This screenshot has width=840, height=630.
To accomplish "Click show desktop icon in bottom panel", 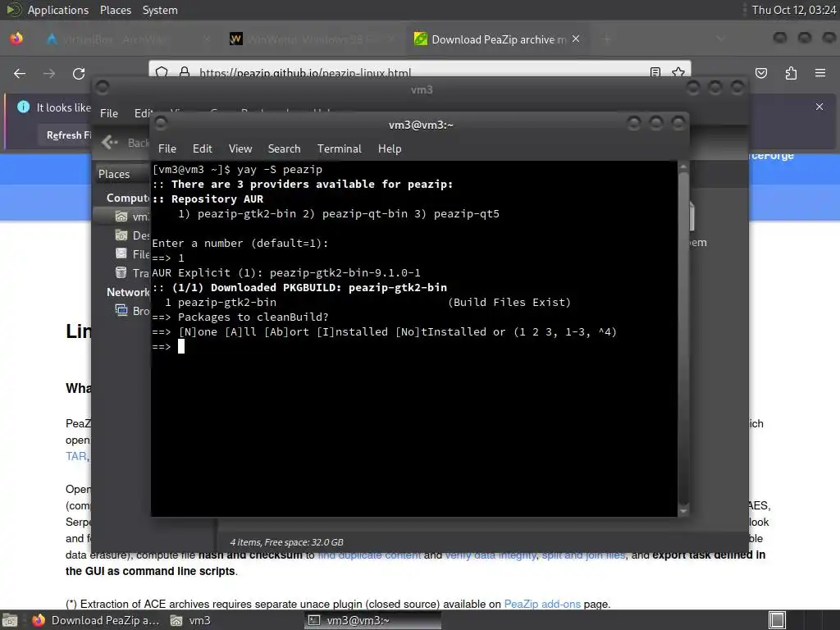I will click(10, 620).
